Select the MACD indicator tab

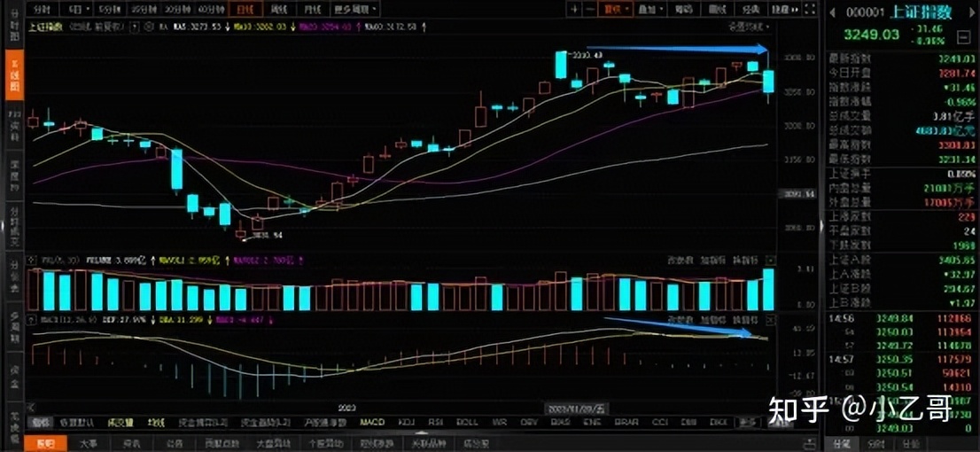click(371, 423)
